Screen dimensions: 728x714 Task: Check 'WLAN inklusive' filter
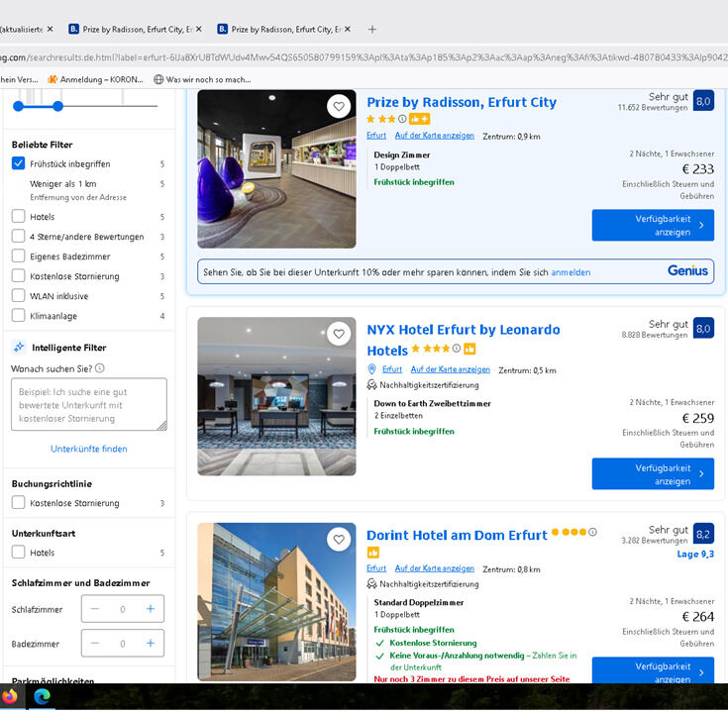[x=19, y=296]
